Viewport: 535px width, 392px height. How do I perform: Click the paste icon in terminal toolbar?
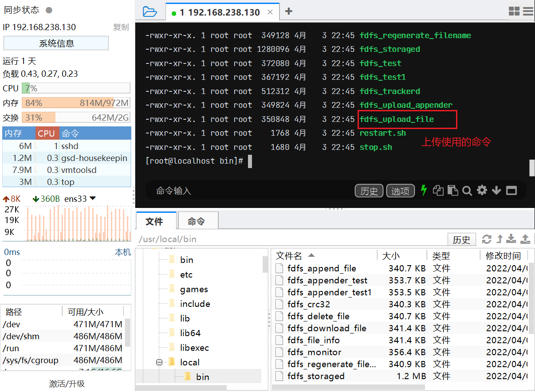pyautogui.click(x=452, y=190)
